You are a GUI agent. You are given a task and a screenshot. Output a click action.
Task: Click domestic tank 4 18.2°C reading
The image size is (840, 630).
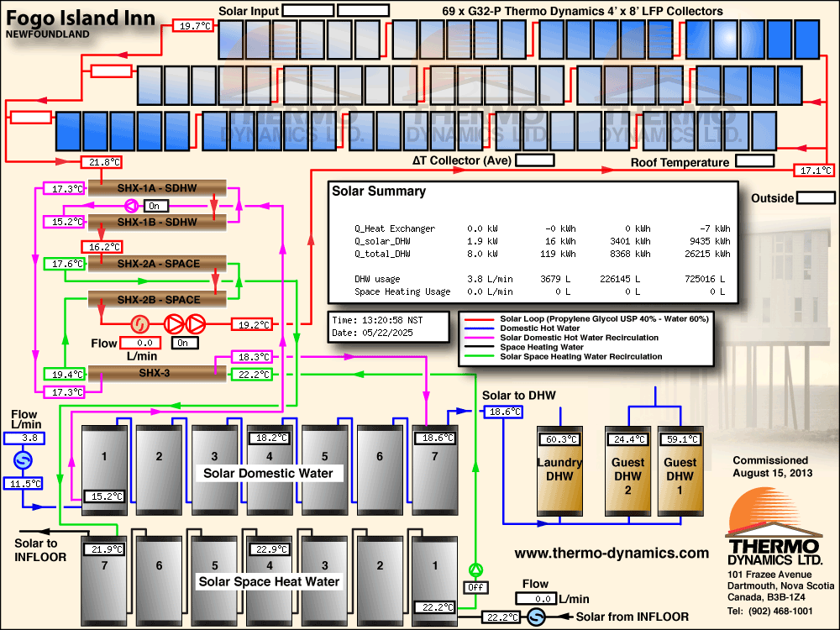[x=270, y=438]
